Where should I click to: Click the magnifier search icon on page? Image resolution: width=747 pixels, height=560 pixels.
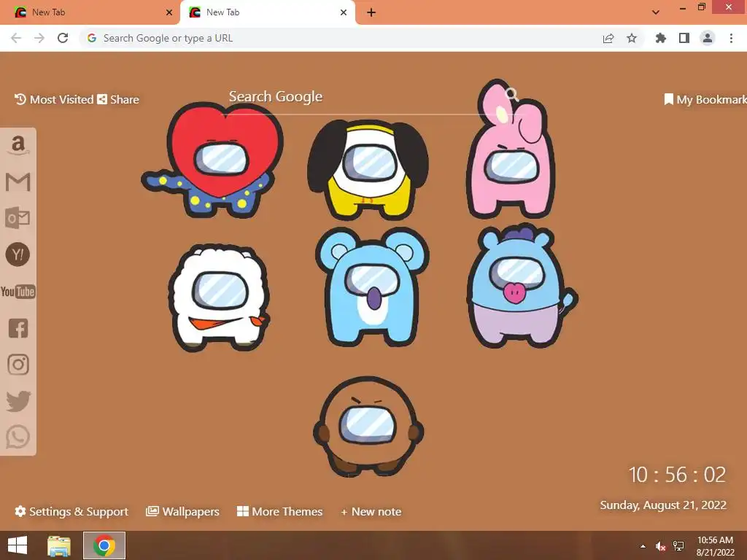click(512, 94)
